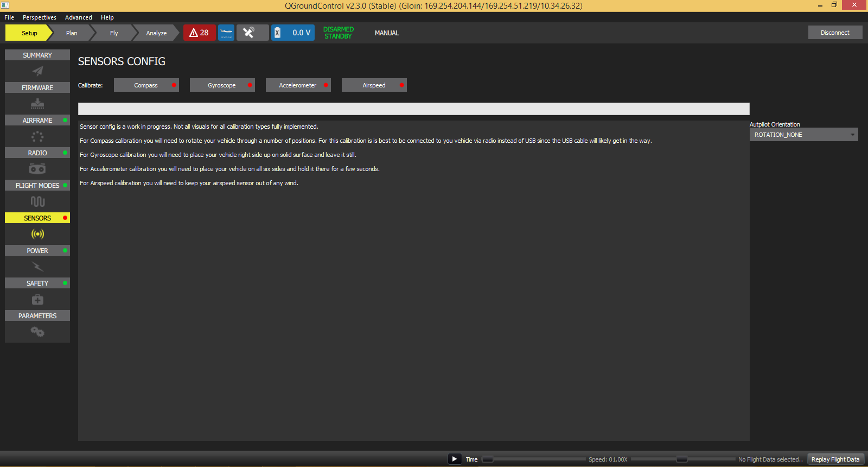Viewport: 868px width, 467px height.
Task: Open the Advanced menu
Action: tap(79, 17)
